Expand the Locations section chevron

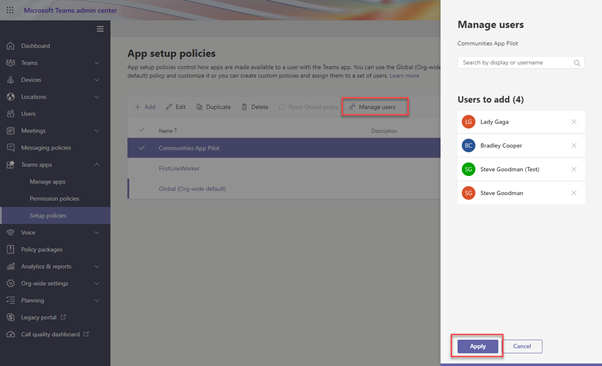pyautogui.click(x=97, y=97)
